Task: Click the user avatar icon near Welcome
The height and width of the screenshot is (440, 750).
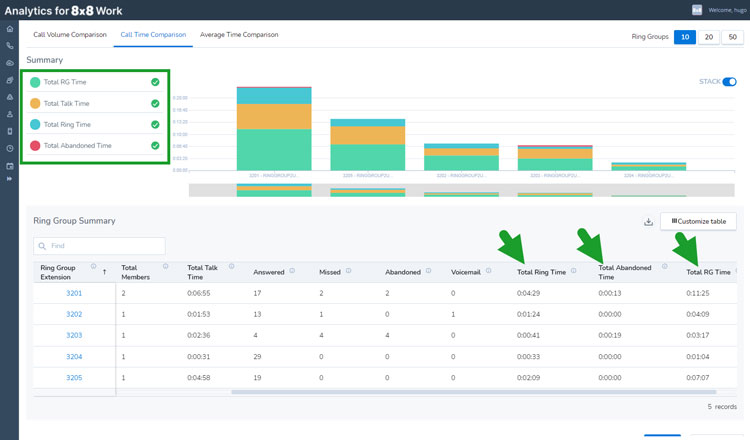Action: (697, 10)
